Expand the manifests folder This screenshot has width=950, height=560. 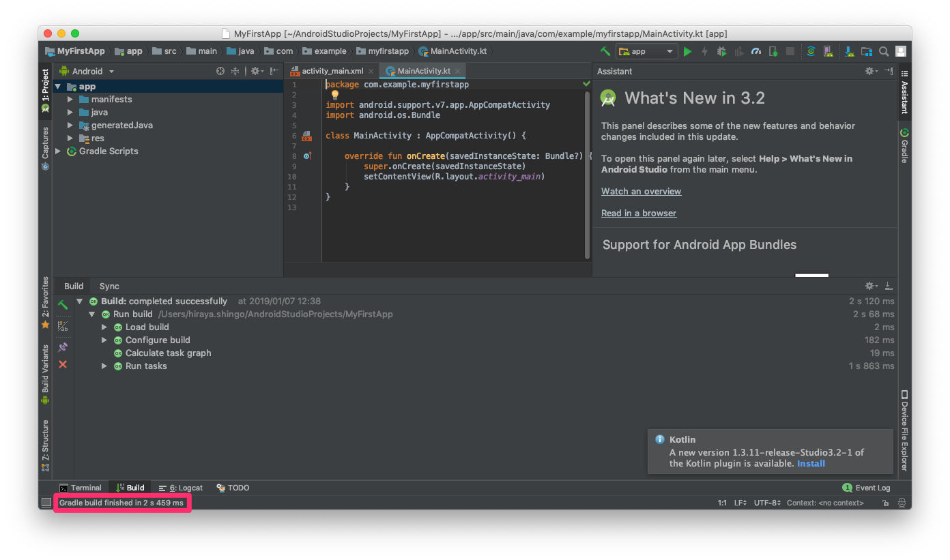coord(70,100)
